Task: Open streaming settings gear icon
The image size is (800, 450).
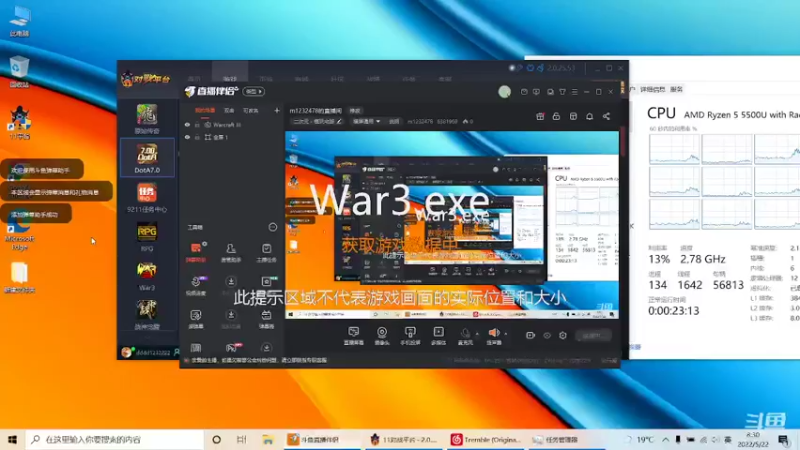Action: pyautogui.click(x=563, y=335)
